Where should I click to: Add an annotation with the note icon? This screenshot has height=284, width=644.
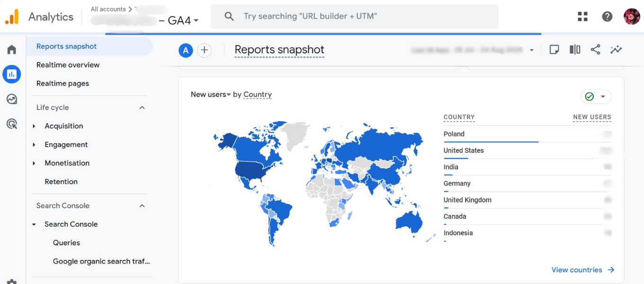pos(554,49)
